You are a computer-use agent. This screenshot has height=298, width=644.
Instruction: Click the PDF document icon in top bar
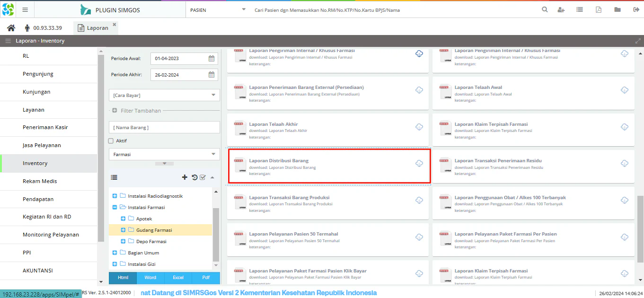pos(599,9)
